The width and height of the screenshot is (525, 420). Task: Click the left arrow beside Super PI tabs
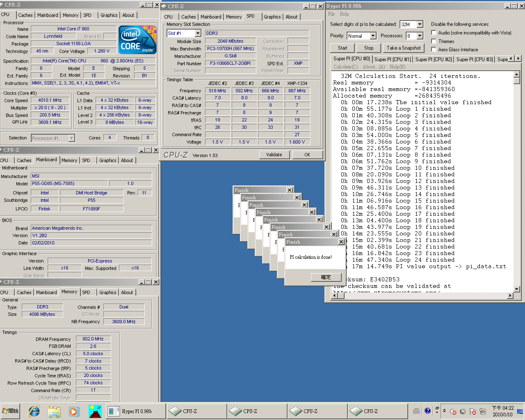tap(511, 59)
